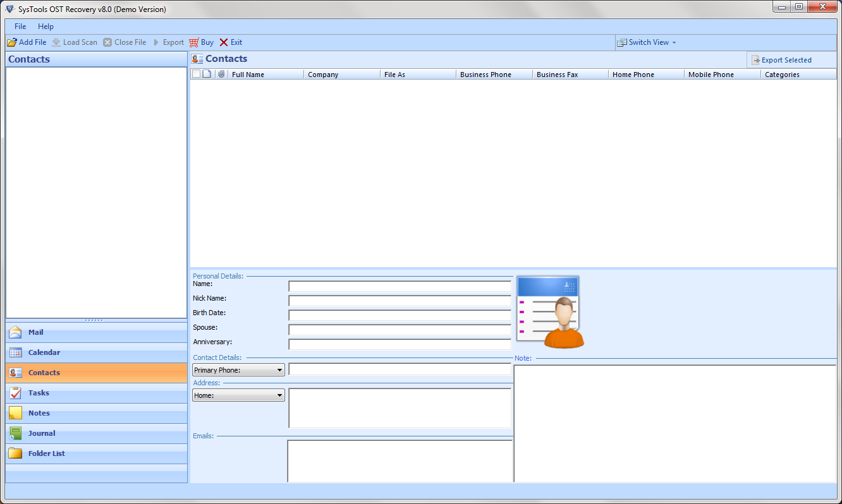Click the document icon column header
This screenshot has height=504, width=842.
click(207, 74)
